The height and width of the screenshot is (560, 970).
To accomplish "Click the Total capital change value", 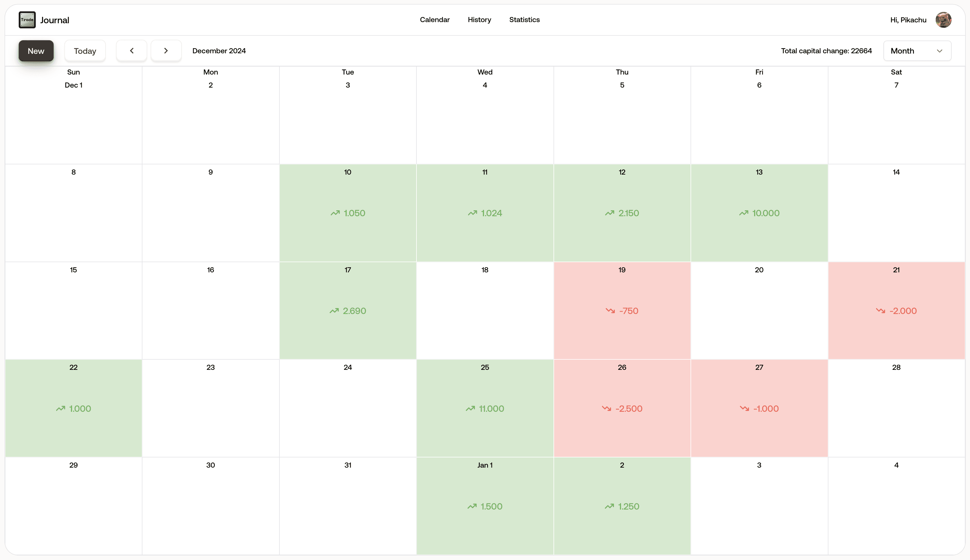I will (x=826, y=50).
